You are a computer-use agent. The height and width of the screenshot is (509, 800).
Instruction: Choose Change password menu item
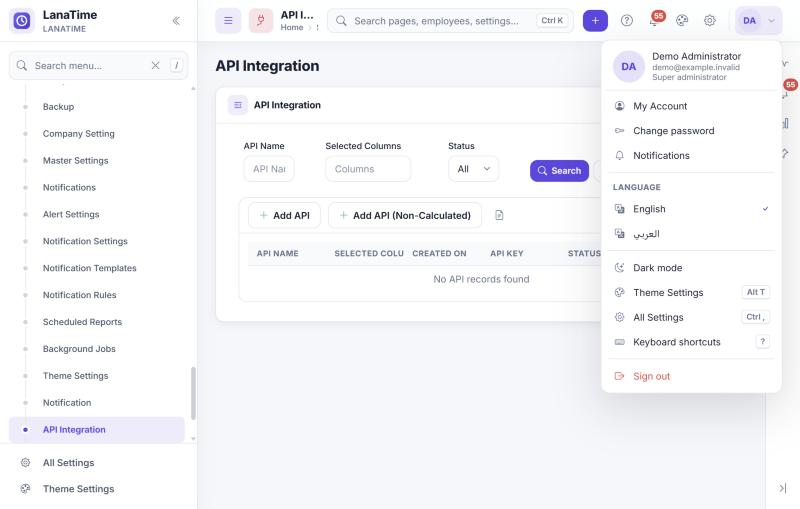(x=691, y=131)
